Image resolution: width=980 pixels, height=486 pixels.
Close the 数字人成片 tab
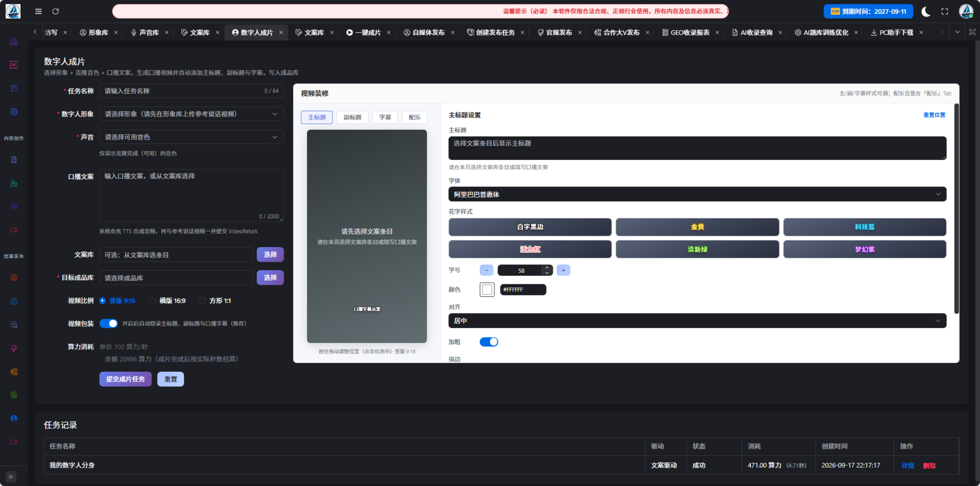coord(281,32)
